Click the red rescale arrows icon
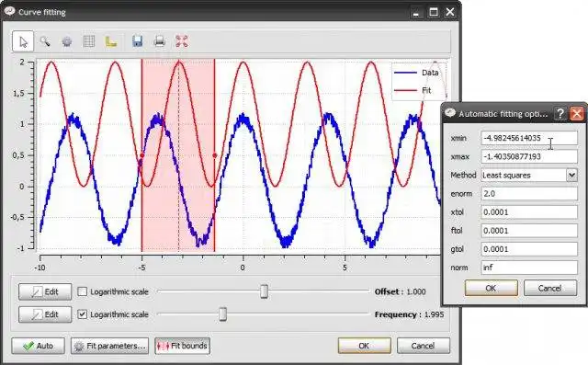 [x=182, y=41]
